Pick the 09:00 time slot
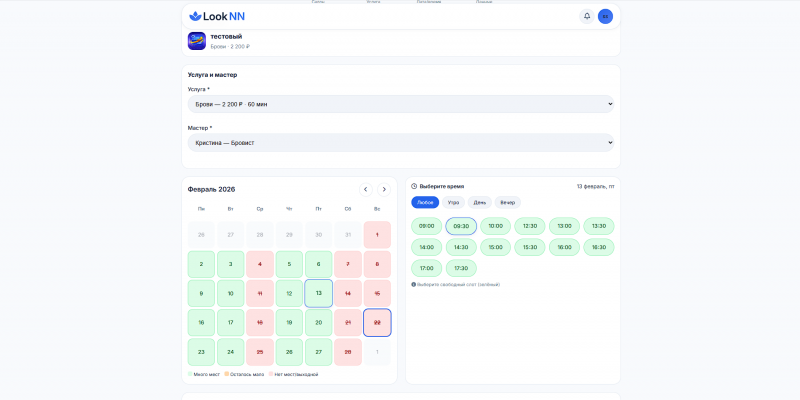 [427, 226]
